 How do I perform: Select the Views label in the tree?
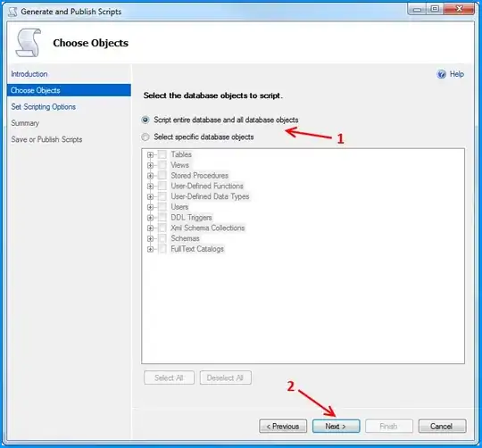coord(179,165)
